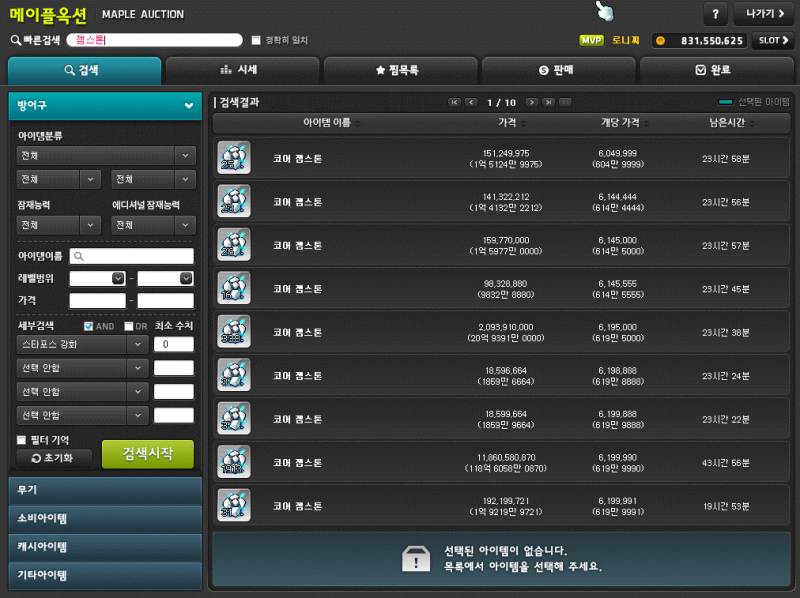Viewport: 800px width, 598px height.
Task: Select the 코어 젬스톤 icon priced 98,328,880
Action: pos(234,288)
